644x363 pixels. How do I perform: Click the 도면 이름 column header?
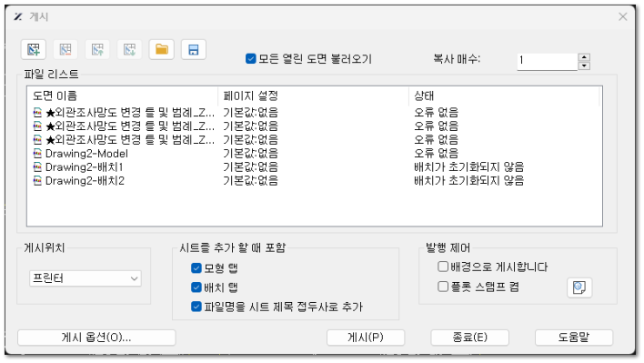123,96
